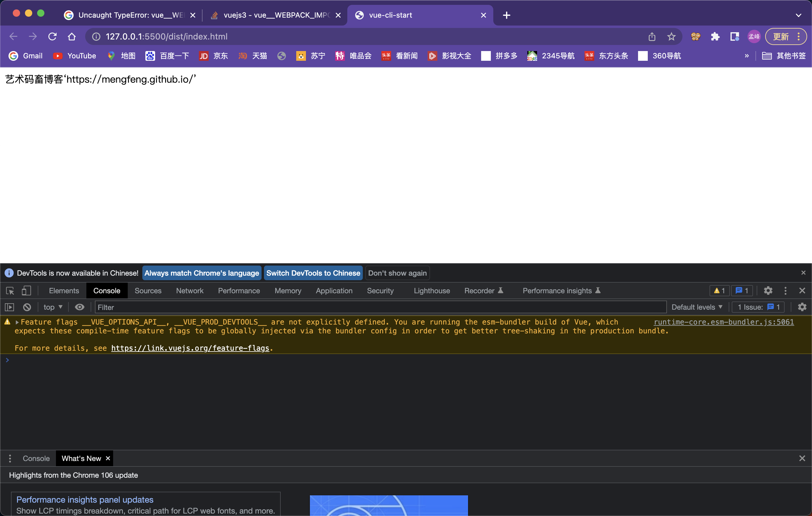Switch to the Network tab
The width and height of the screenshot is (812, 516).
(x=189, y=291)
